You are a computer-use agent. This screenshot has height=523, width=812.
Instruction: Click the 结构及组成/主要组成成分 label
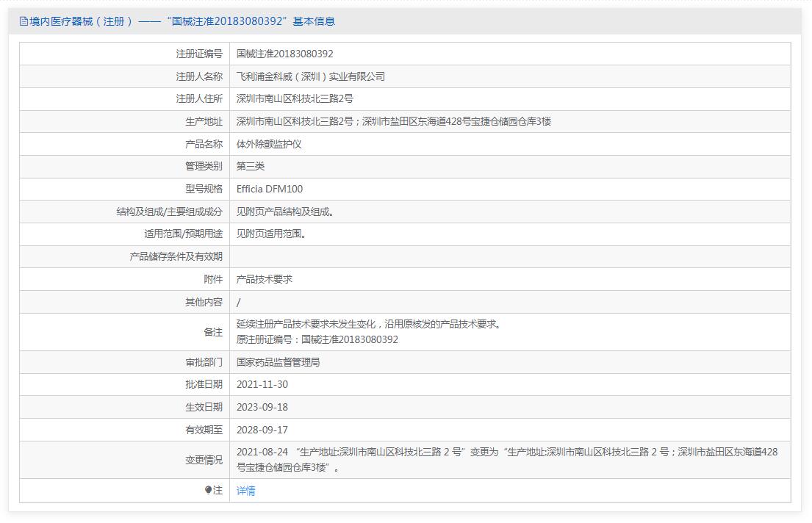pyautogui.click(x=169, y=212)
